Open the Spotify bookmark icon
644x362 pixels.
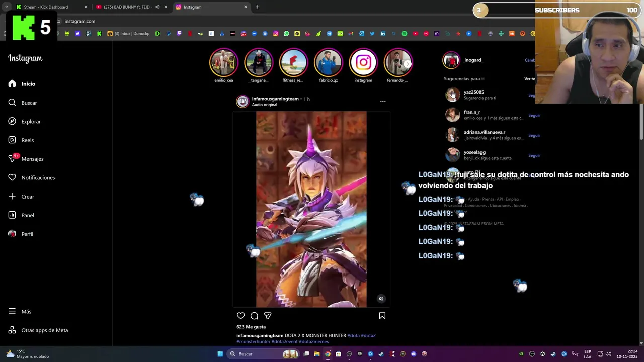point(404,34)
